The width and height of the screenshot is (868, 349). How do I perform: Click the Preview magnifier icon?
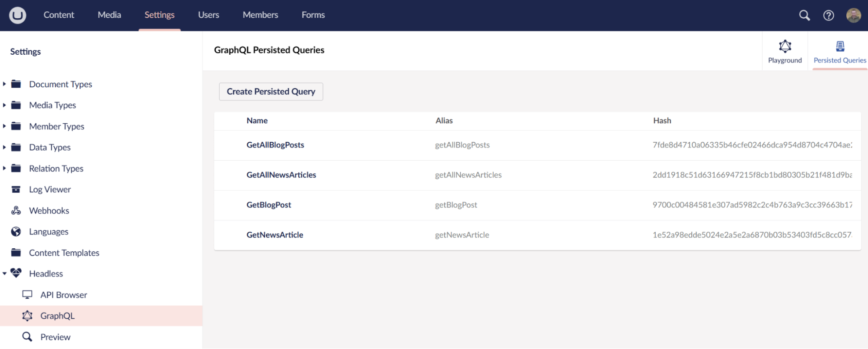coord(27,337)
